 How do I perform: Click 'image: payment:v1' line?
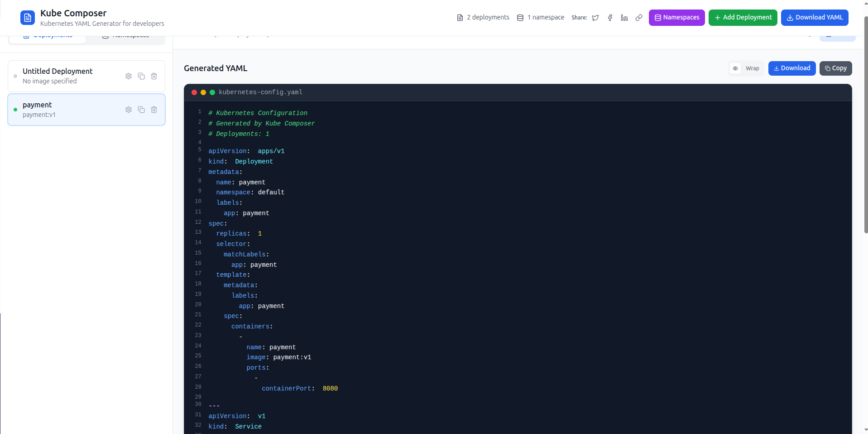point(278,357)
